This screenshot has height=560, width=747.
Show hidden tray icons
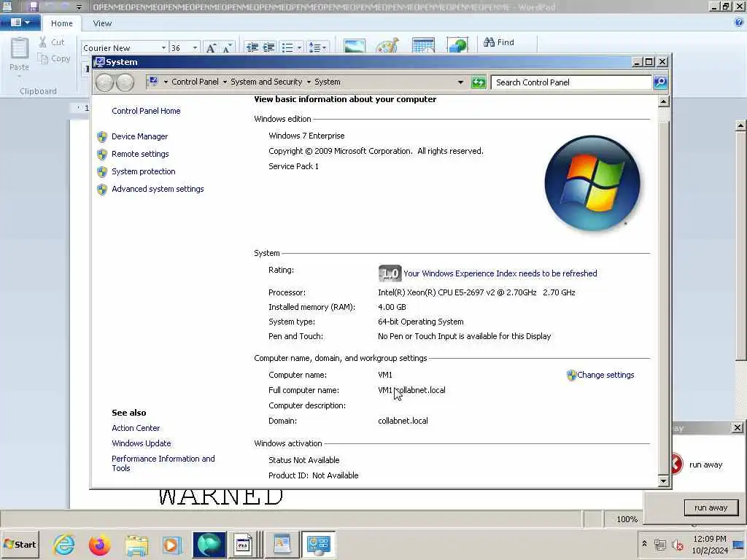(644, 544)
